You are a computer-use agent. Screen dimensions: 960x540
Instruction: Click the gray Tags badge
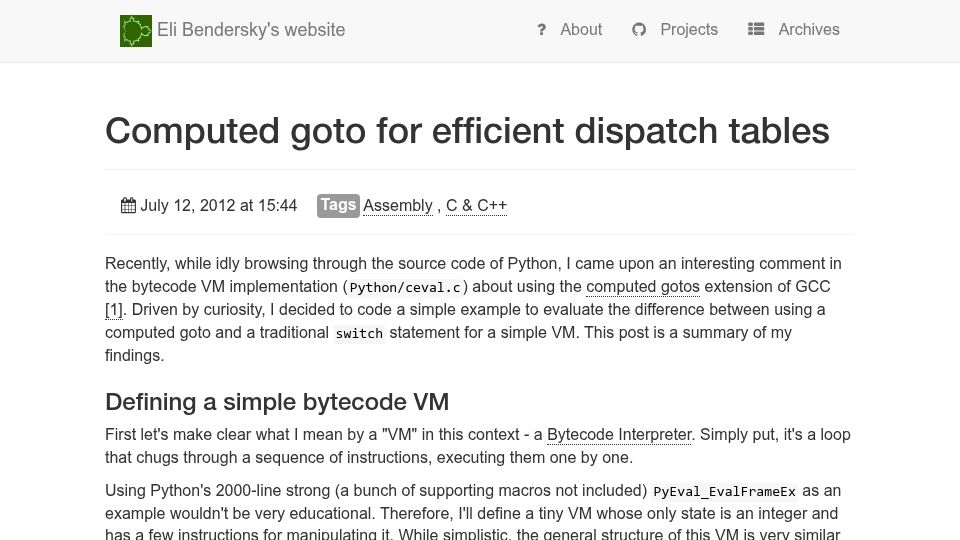338,205
